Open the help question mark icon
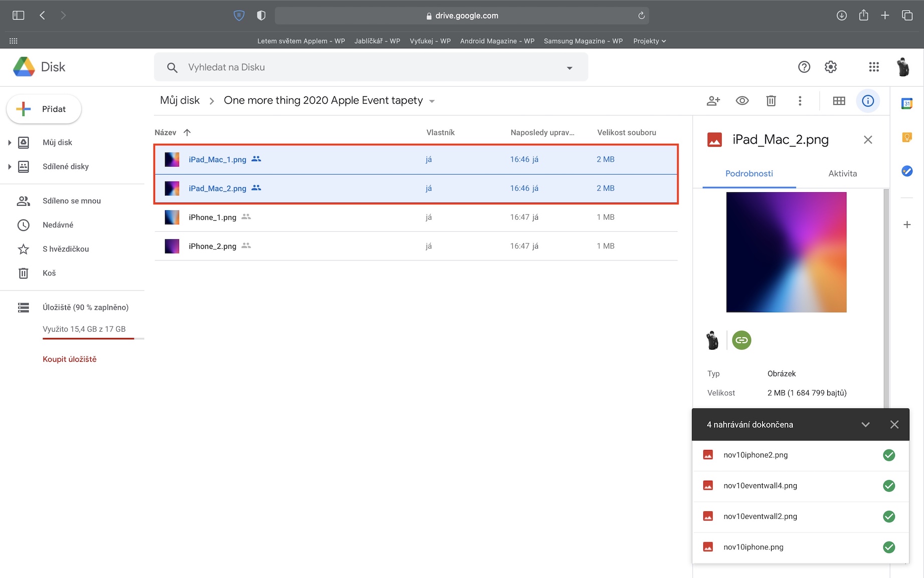This screenshot has width=924, height=578. pos(804,67)
